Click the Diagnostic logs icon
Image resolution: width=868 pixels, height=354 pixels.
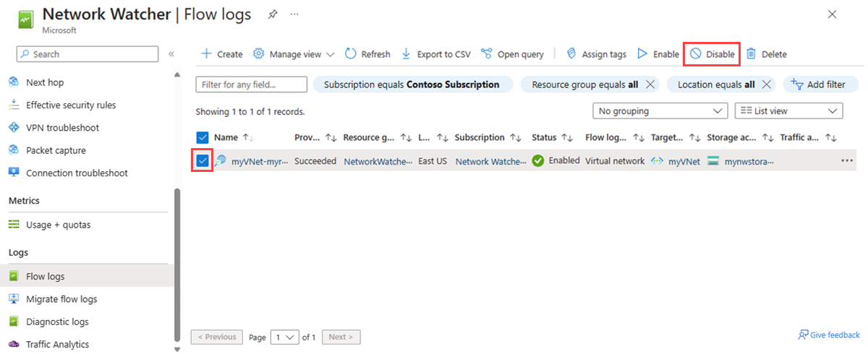click(x=14, y=321)
